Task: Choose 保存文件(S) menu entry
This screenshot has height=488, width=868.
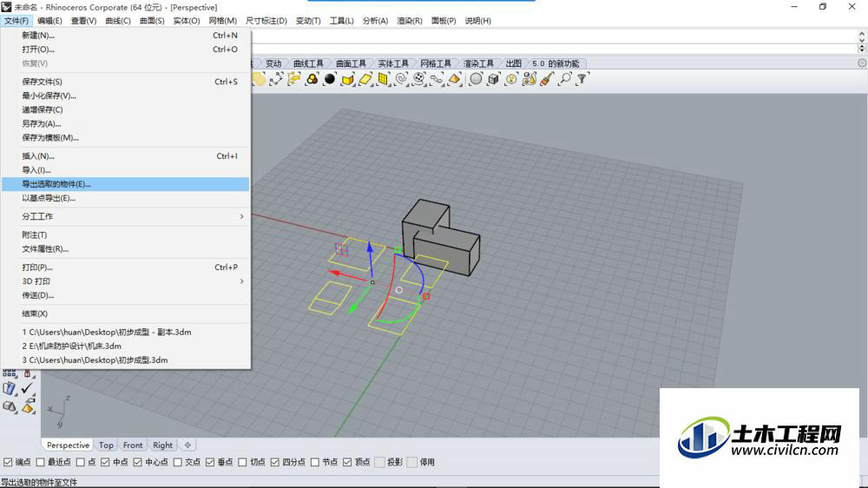Action: coord(126,82)
